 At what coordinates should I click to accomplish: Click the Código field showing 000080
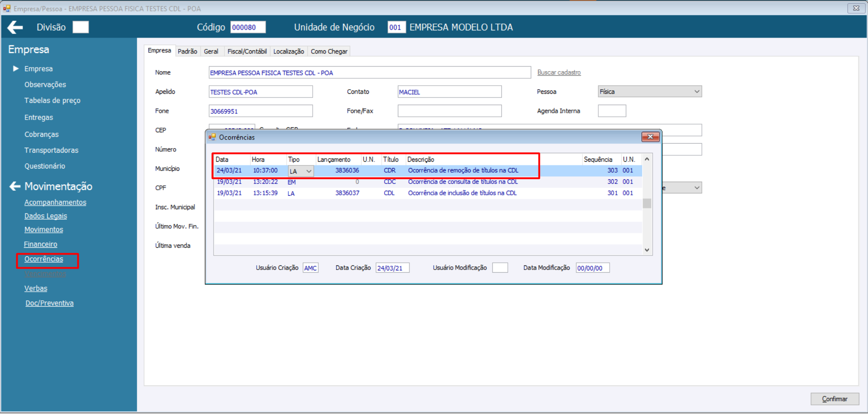point(248,27)
